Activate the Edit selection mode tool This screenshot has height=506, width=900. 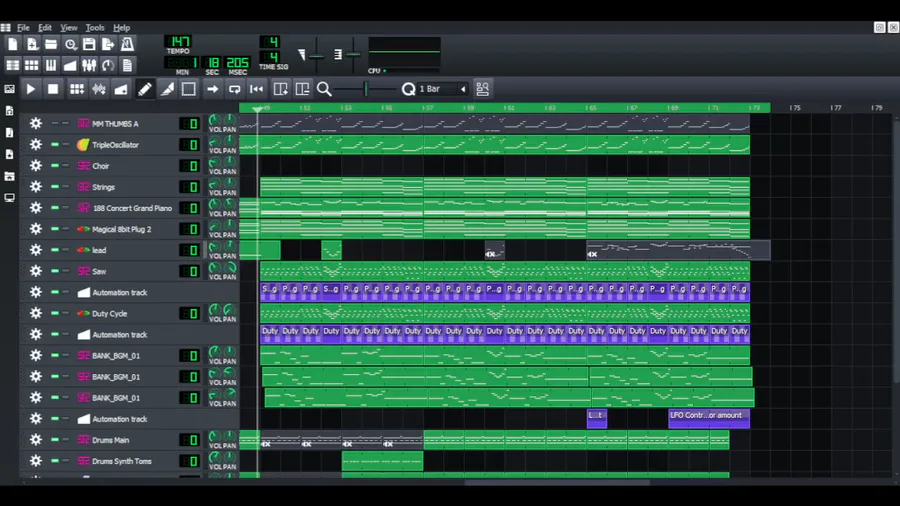[189, 89]
